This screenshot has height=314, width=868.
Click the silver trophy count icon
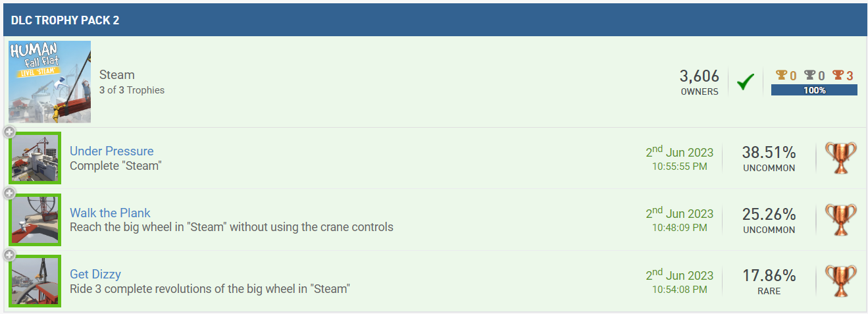809,76
